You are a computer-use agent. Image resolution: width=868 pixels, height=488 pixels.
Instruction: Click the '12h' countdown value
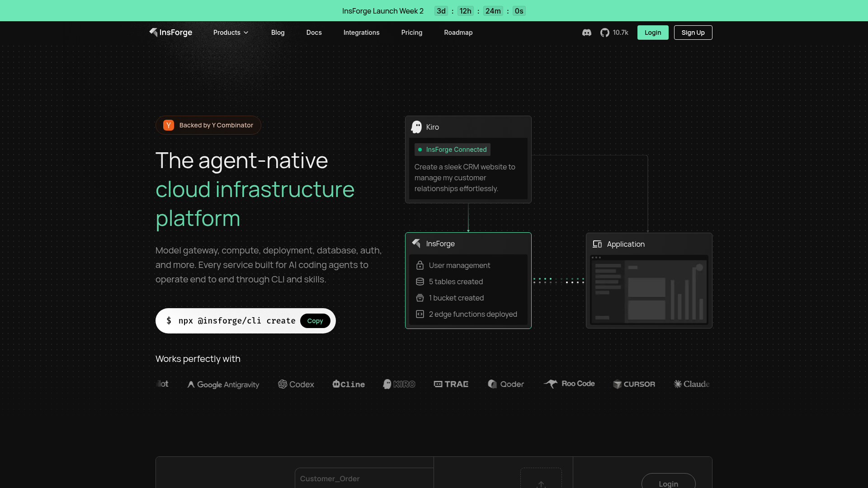point(466,11)
